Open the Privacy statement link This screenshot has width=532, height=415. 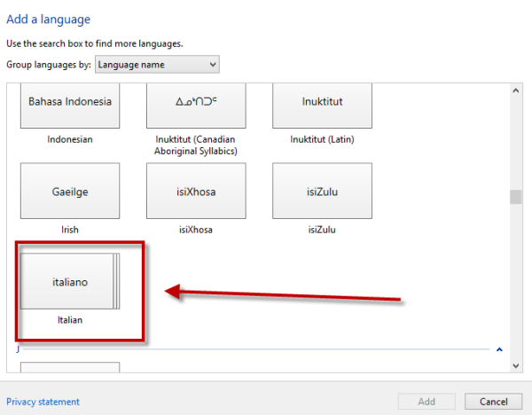click(x=43, y=402)
